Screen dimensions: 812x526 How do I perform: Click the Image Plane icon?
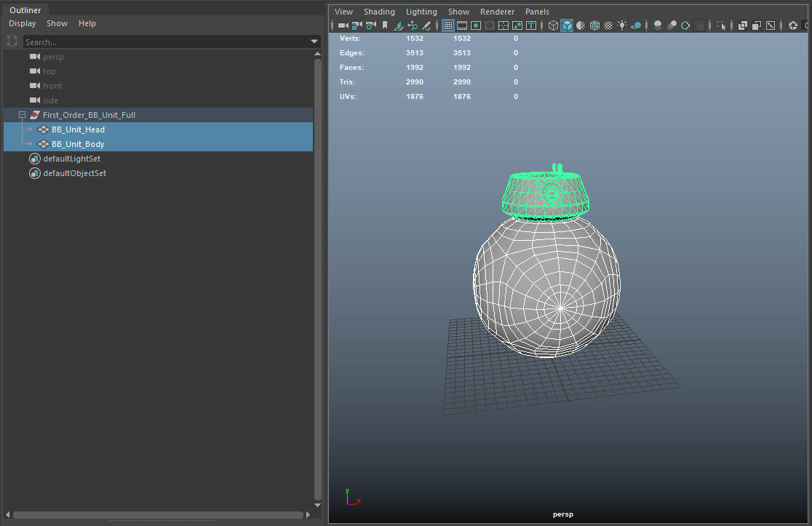coord(399,25)
